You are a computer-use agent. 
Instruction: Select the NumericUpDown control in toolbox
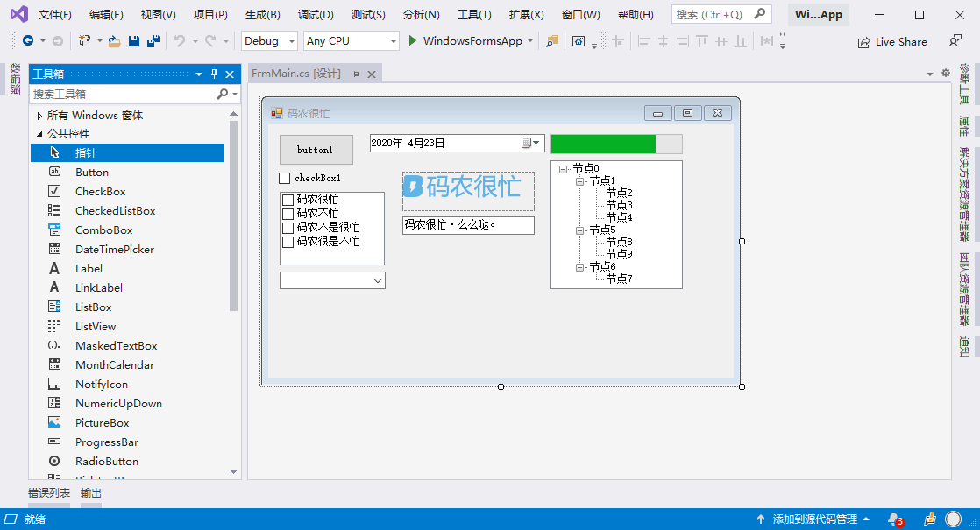point(127,405)
